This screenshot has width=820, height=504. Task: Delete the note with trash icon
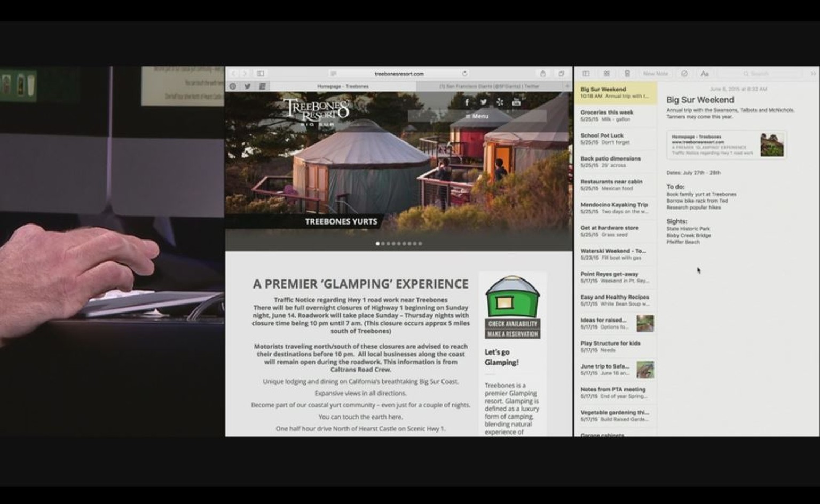627,74
